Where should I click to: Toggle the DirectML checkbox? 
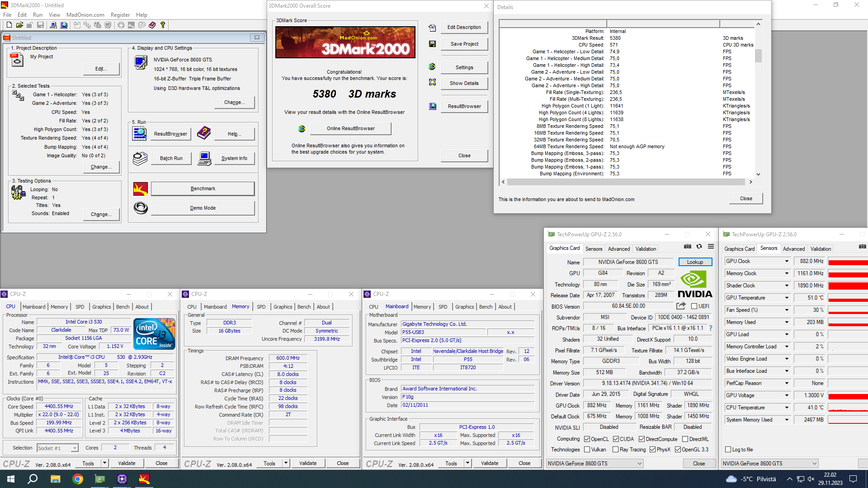pyautogui.click(x=685, y=439)
